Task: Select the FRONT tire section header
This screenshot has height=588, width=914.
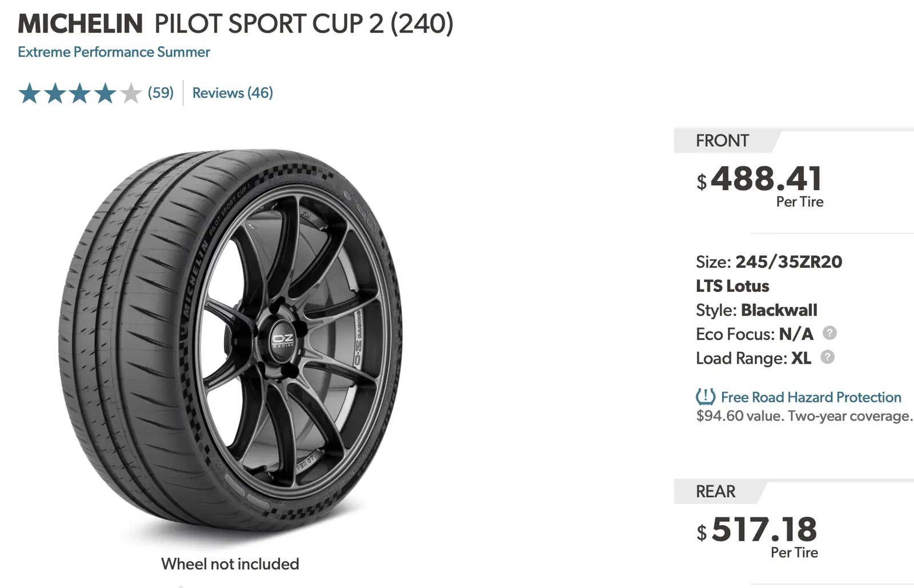Action: tap(722, 141)
